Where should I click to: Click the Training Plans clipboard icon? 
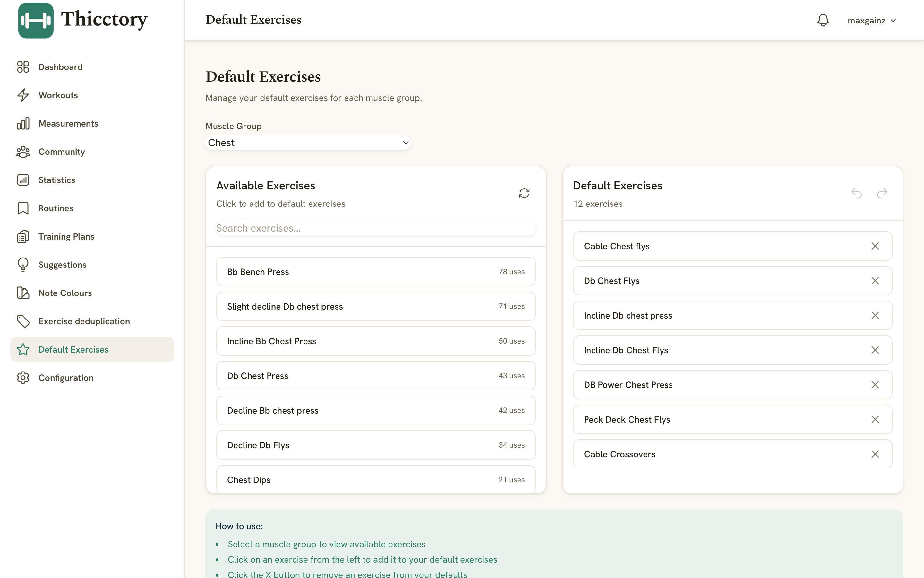click(23, 237)
